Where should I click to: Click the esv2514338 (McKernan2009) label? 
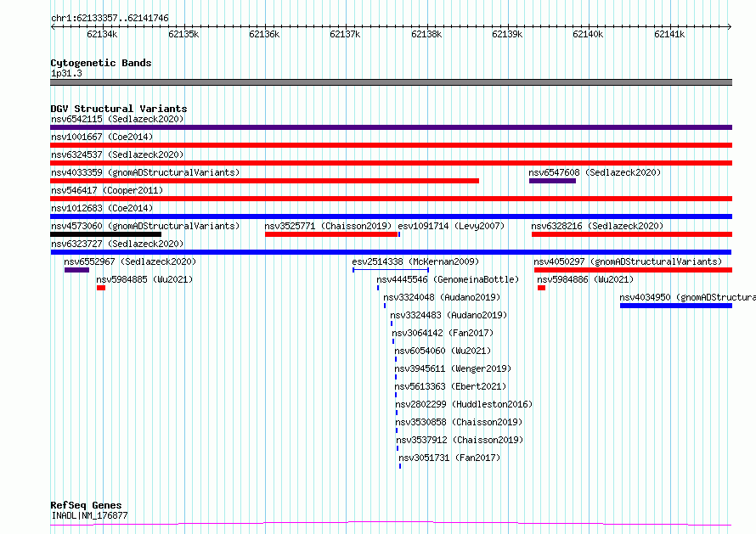tap(415, 261)
